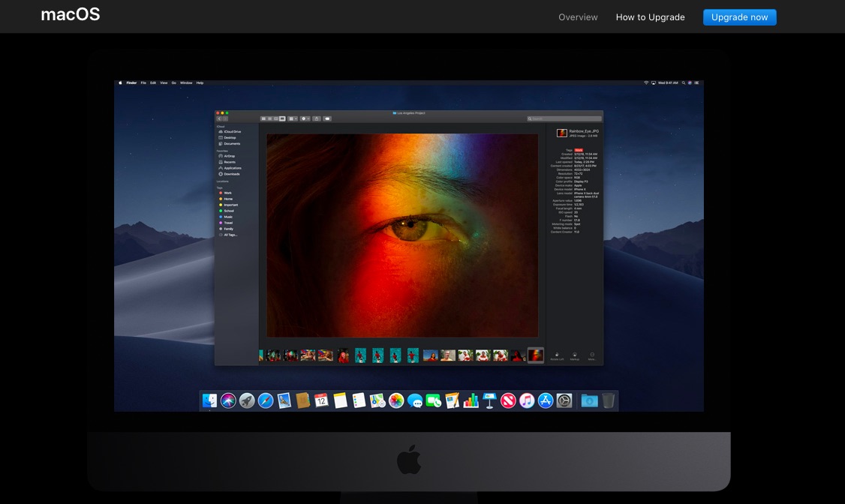This screenshot has width=845, height=504.
Task: Open iTunes from the dock
Action: click(527, 401)
